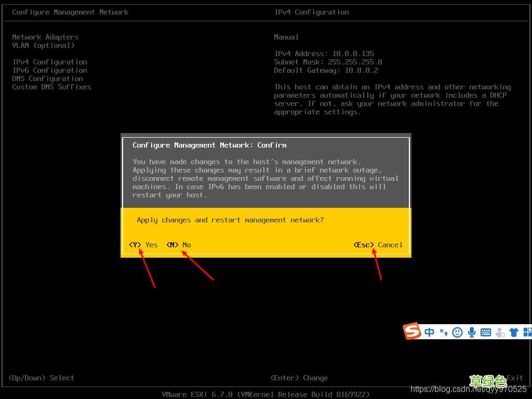This screenshot has width=532, height=399.
Task: Choose No to reject network changes
Action: tap(179, 245)
